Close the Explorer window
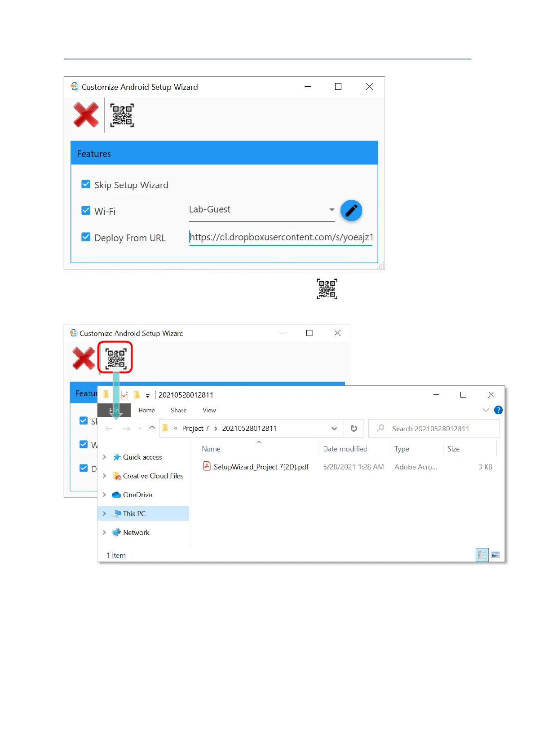This screenshot has width=535, height=756. 491,394
